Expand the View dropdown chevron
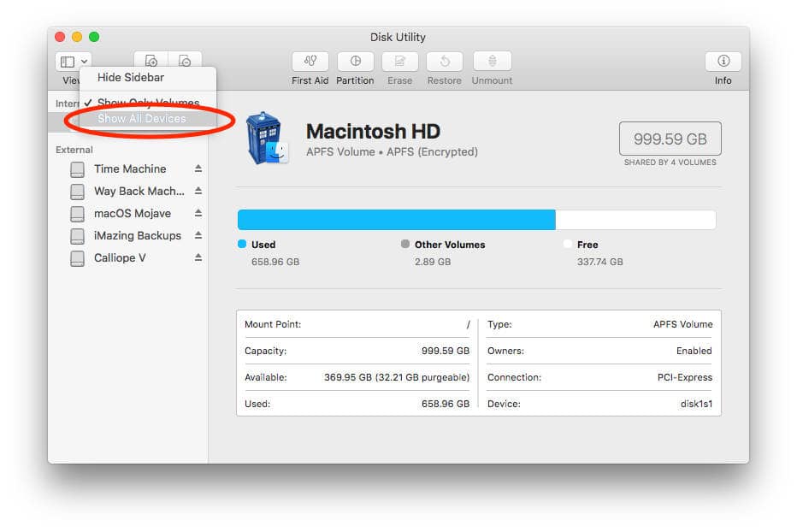 (85, 62)
